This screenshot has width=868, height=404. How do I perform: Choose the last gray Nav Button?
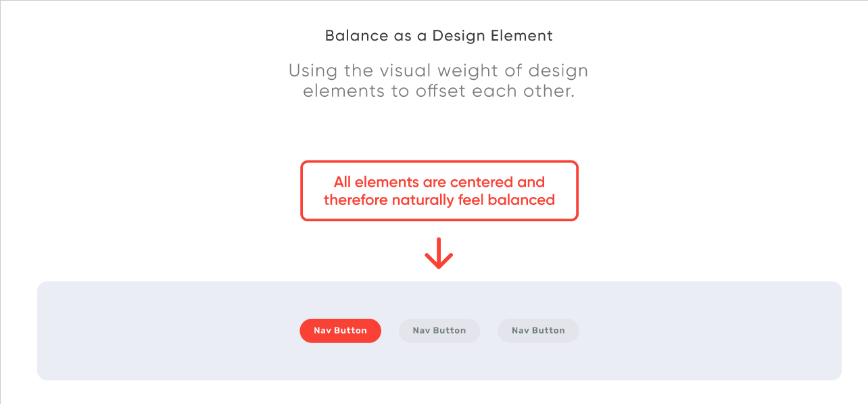[x=538, y=331]
